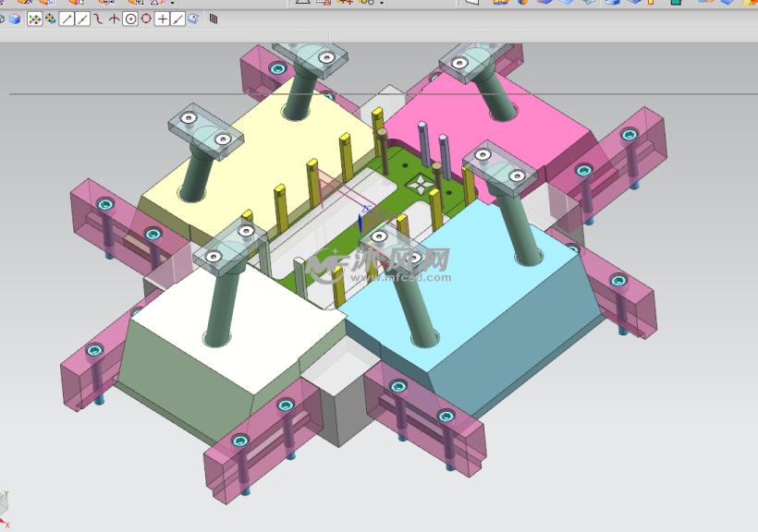This screenshot has width=758, height=532.
Task: Click the blue cube icon in toolbar
Action: tap(15, 18)
